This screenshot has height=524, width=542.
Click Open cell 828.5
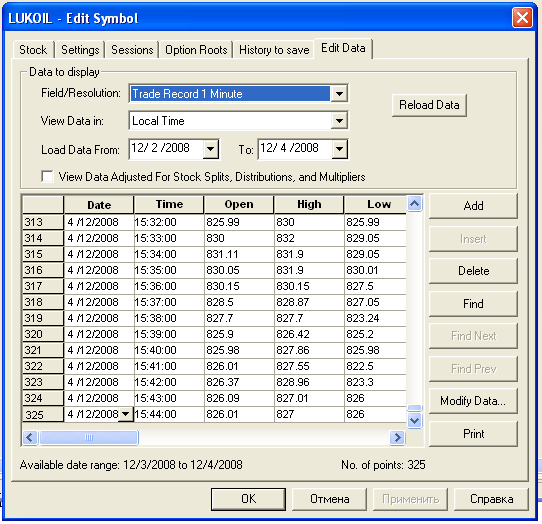[239, 302]
